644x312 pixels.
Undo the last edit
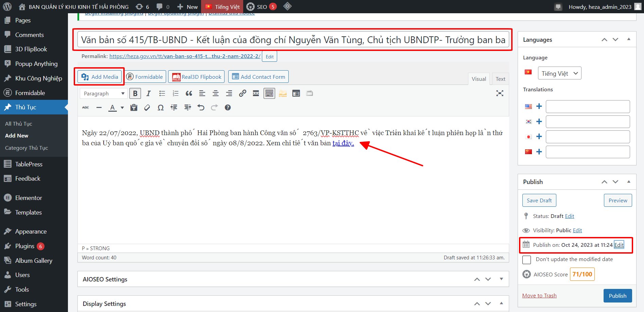[x=201, y=108]
